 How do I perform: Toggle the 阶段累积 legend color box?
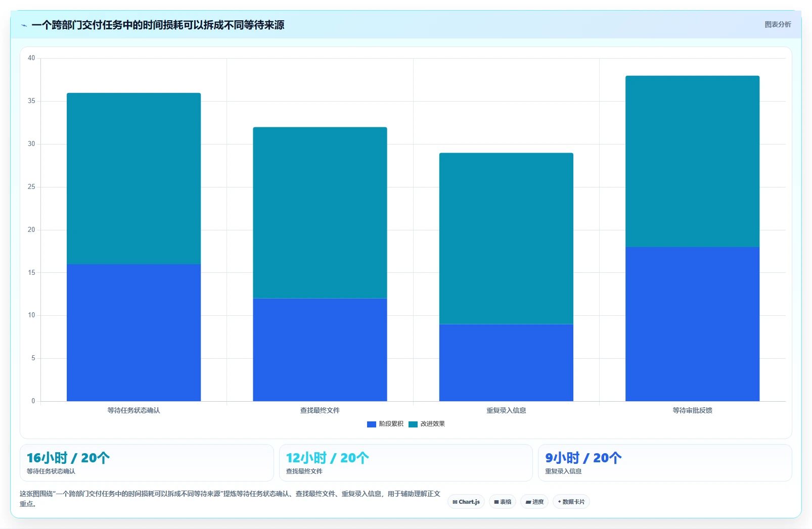(372, 424)
